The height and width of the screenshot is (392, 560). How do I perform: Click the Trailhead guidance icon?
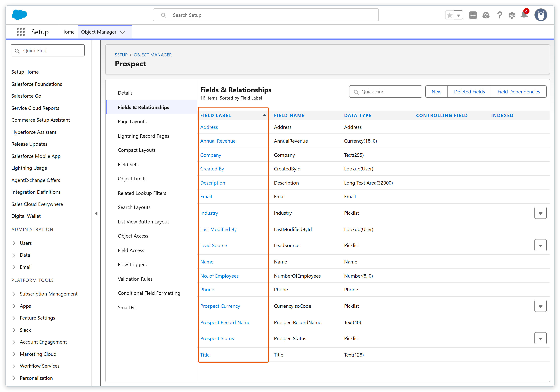click(x=486, y=15)
